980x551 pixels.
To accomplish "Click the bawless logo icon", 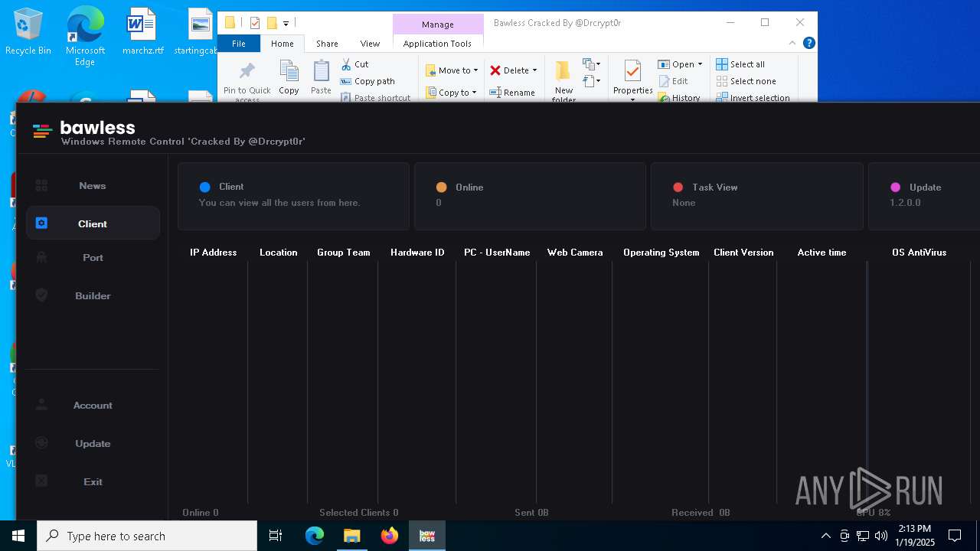I will coord(42,131).
